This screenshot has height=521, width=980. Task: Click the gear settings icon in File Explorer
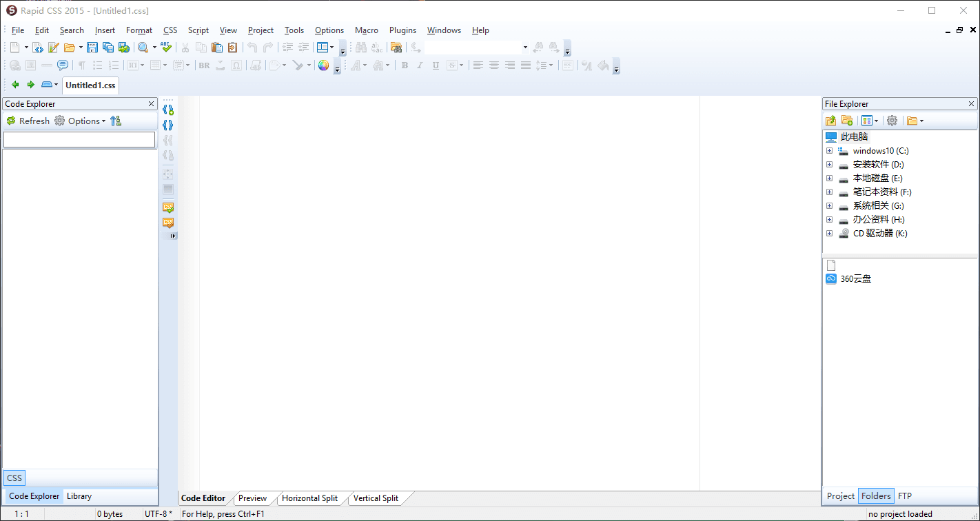[x=892, y=121]
